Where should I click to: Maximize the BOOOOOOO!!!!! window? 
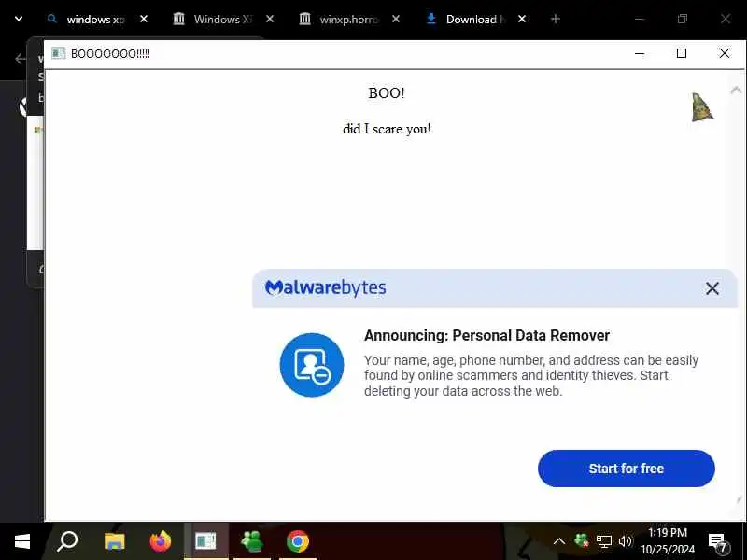click(x=682, y=53)
